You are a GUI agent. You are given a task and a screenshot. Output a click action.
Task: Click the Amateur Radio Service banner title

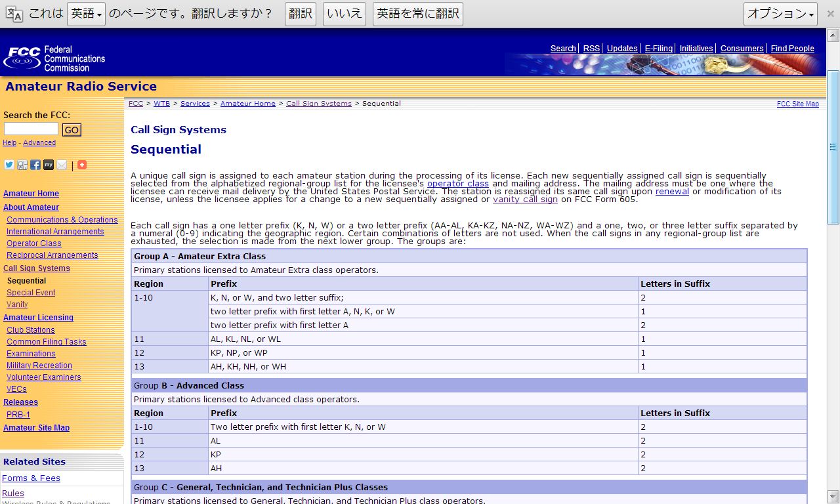click(x=81, y=87)
